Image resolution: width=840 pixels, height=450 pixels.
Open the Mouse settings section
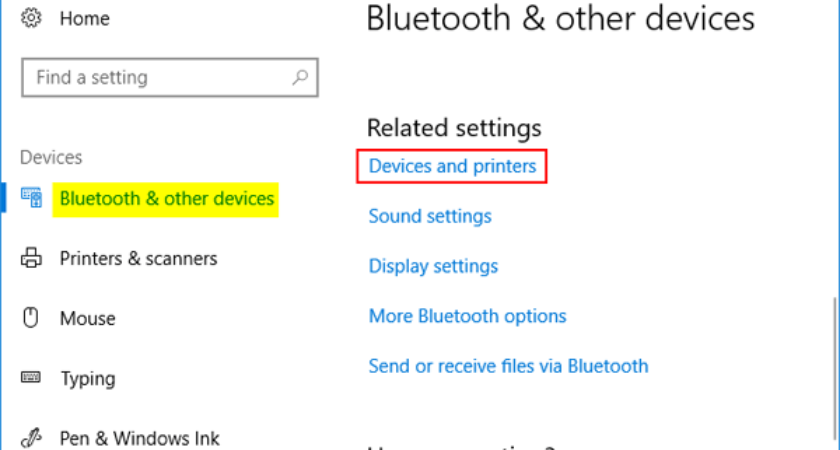(87, 319)
